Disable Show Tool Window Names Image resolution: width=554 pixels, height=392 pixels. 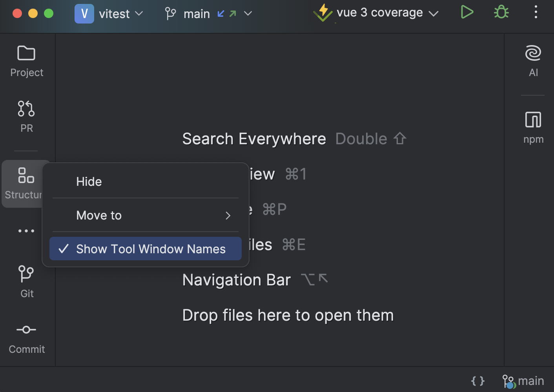pyautogui.click(x=145, y=249)
